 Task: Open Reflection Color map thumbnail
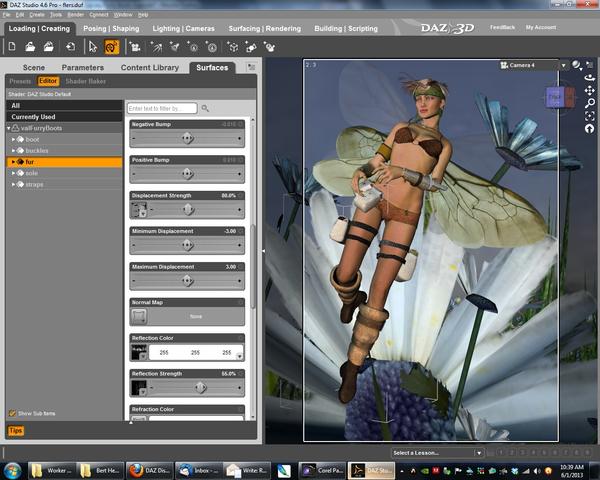coord(139,352)
